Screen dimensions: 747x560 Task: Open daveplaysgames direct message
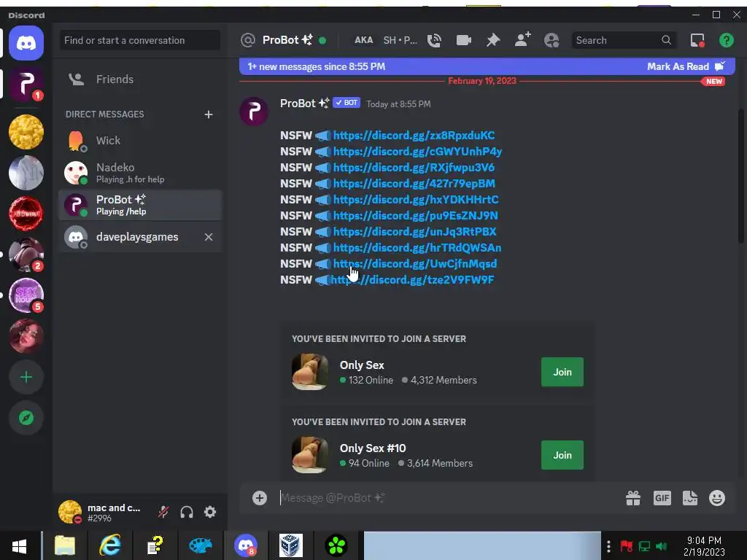[x=140, y=237]
